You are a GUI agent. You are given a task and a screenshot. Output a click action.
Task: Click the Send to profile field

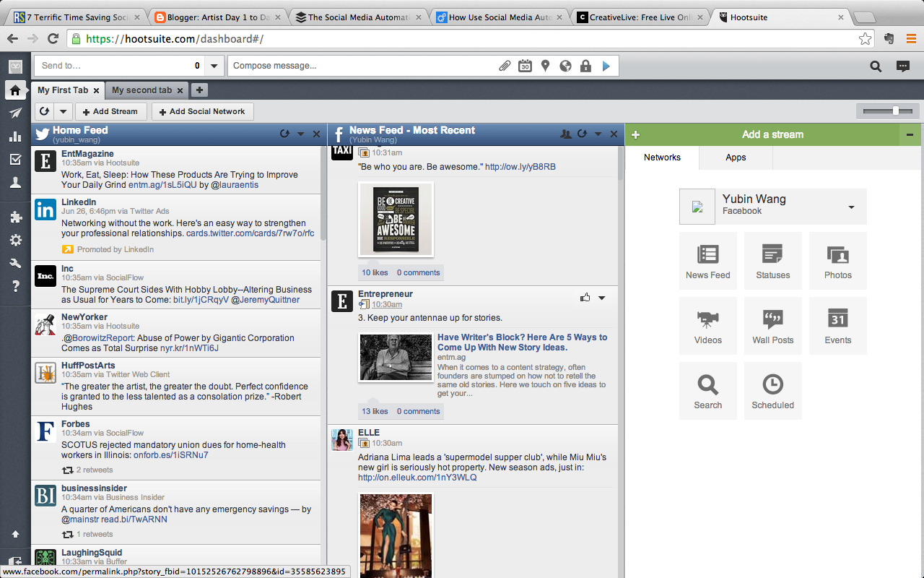tap(119, 66)
